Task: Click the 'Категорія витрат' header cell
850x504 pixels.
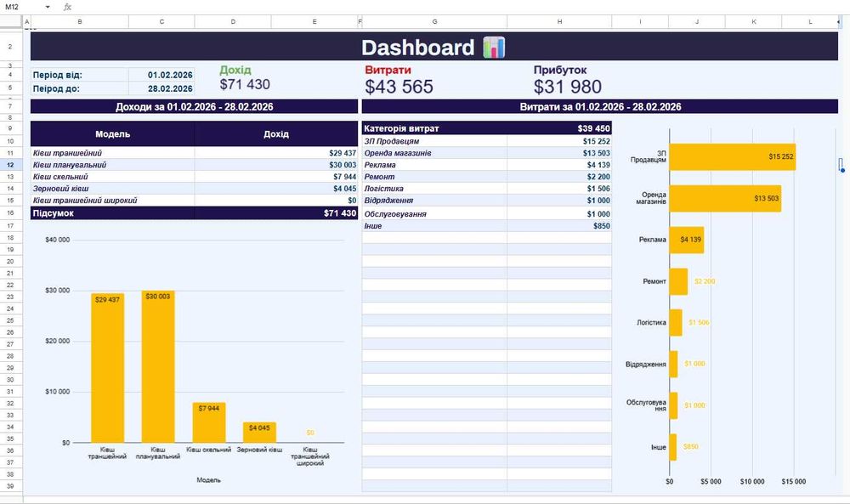Action: pos(434,128)
